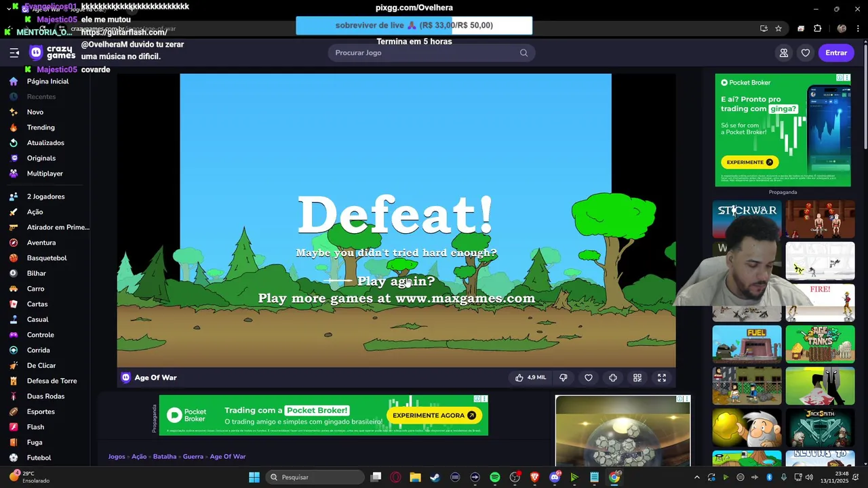Viewport: 868px width, 488px height.
Task: Open the hamburger menu beside the CrazyGames logo
Action: (14, 53)
